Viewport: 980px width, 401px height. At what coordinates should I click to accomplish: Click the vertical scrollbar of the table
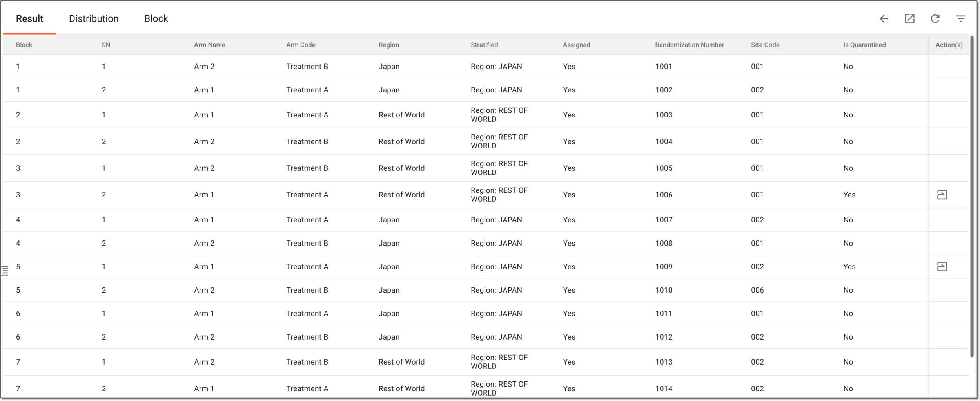click(x=972, y=196)
